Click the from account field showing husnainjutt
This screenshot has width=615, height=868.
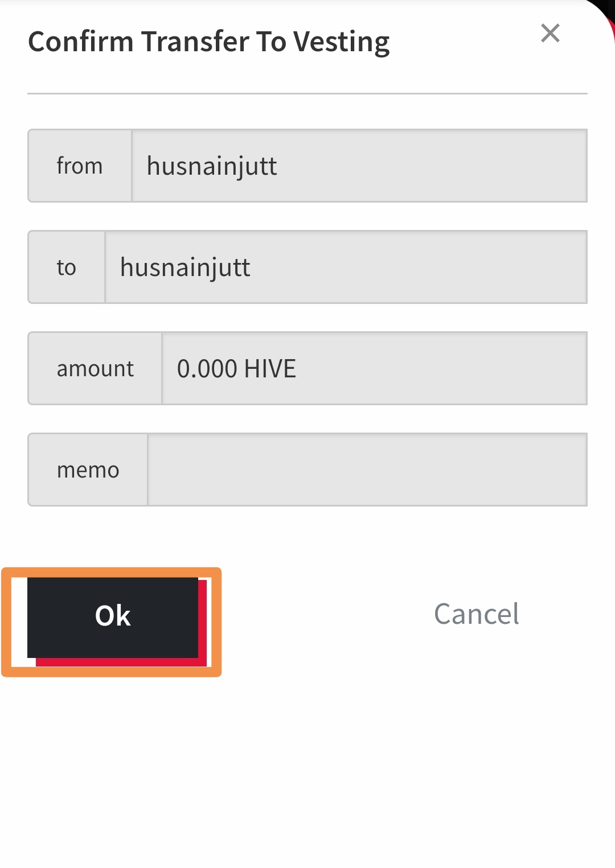point(359,166)
